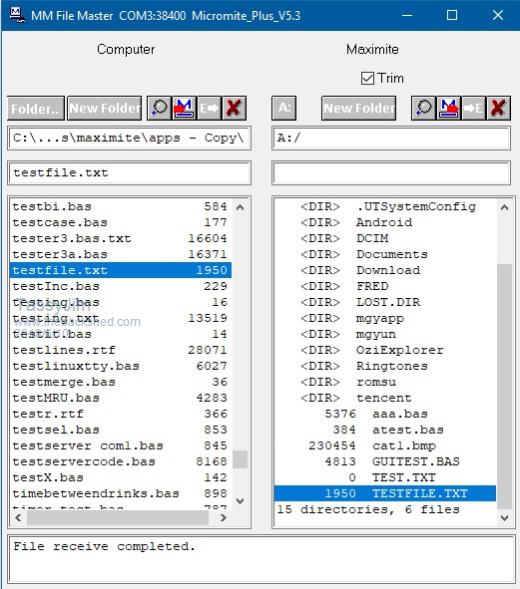Screen dimensions: 520x589
Task: Click left arrow of computer list horizontal scrollbar
Action: tap(18, 518)
